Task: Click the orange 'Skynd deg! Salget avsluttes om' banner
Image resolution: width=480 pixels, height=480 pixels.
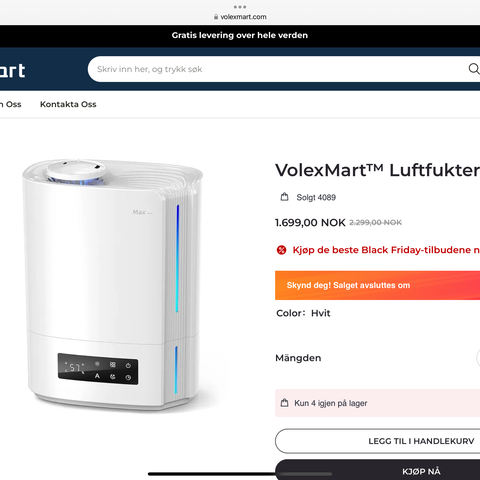Action: point(377,285)
